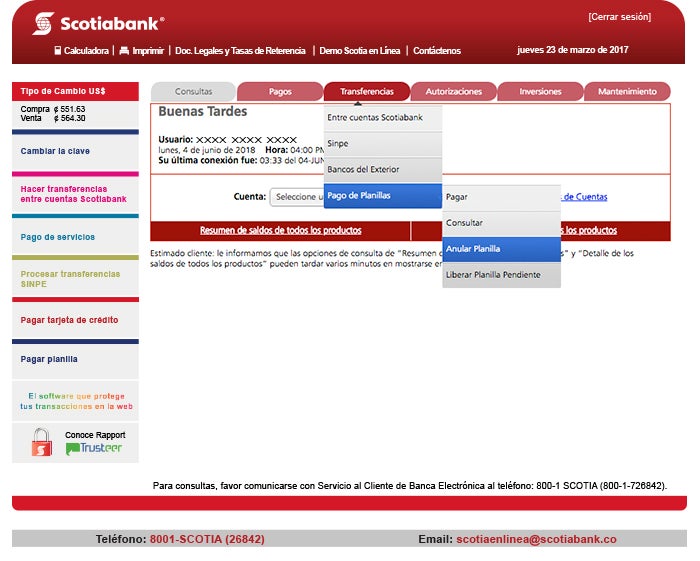Open the Calculadora tool icon

tap(58, 50)
